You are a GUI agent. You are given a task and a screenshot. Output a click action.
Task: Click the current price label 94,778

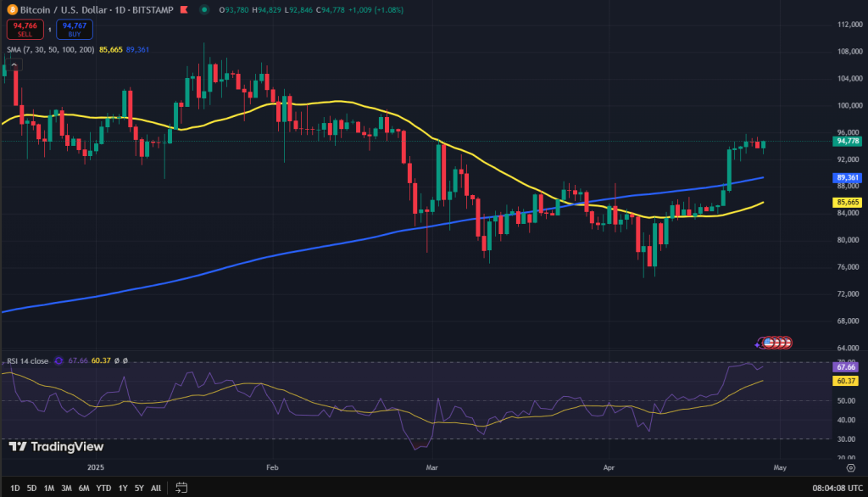tap(847, 142)
